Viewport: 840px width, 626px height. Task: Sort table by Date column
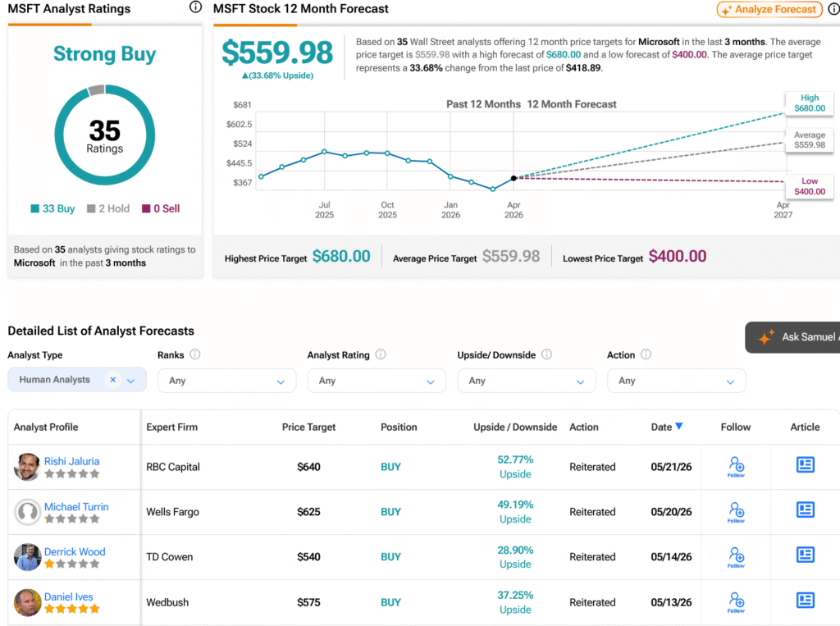(x=666, y=427)
